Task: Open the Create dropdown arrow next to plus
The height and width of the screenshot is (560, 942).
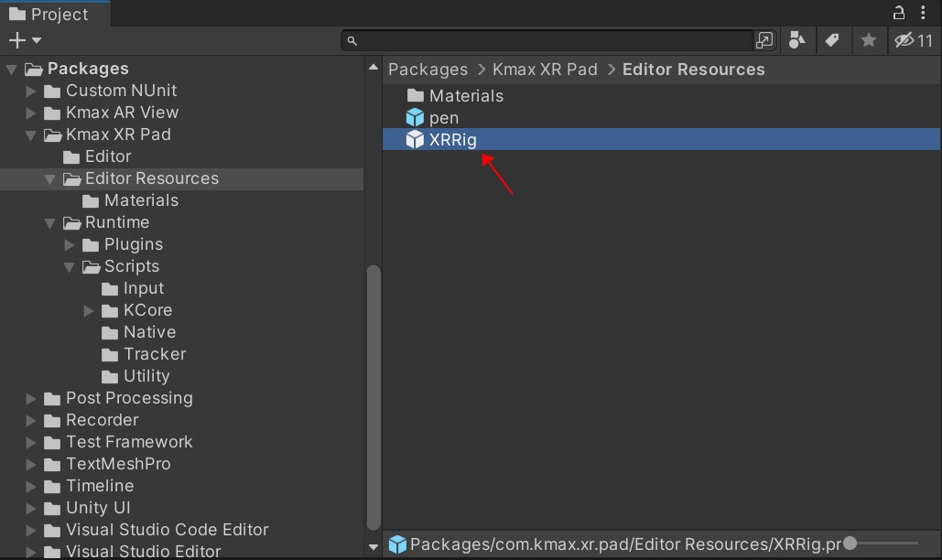Action: [37, 40]
